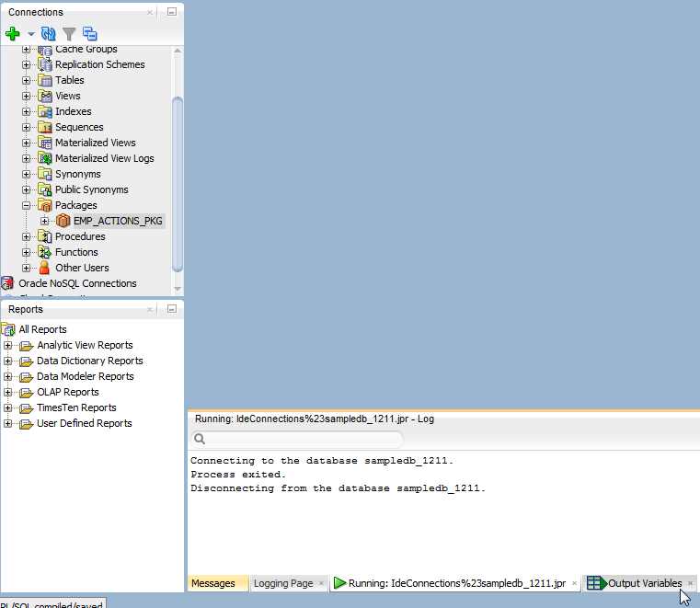The height and width of the screenshot is (608, 700).
Task: Click the Connections tree scroll-up arrow
Action: [x=178, y=51]
